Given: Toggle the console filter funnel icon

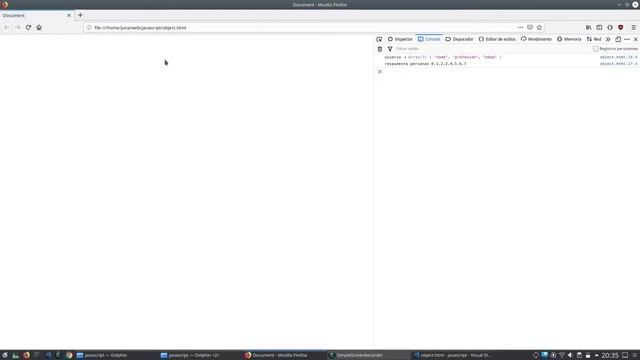Looking at the screenshot, I should (x=390, y=49).
